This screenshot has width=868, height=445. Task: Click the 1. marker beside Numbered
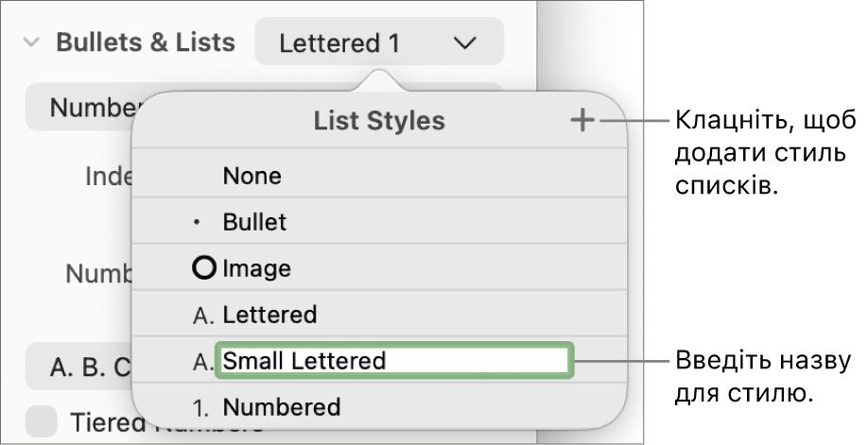[202, 408]
